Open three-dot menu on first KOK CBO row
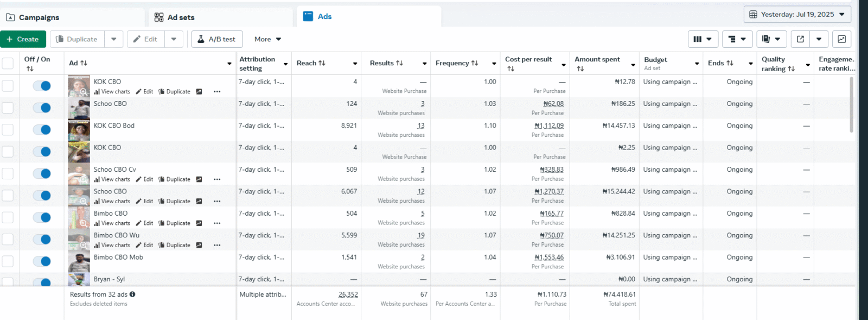This screenshot has width=868, height=320. (217, 92)
